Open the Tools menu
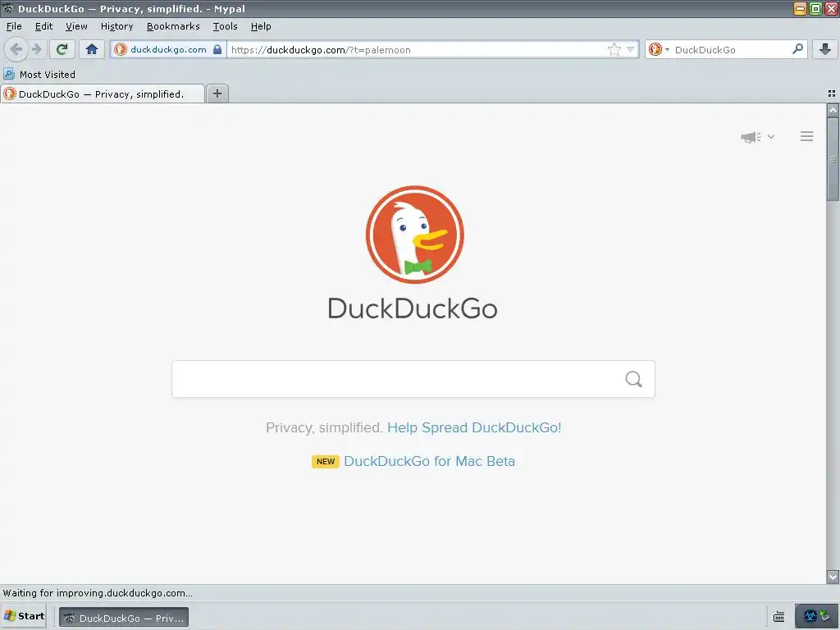Viewport: 840px width, 630px height. coord(225,26)
